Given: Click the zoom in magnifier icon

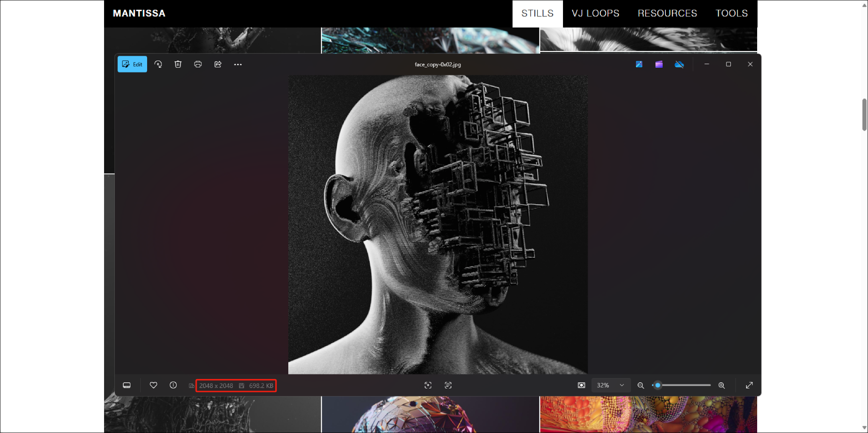Looking at the screenshot, I should tap(722, 385).
